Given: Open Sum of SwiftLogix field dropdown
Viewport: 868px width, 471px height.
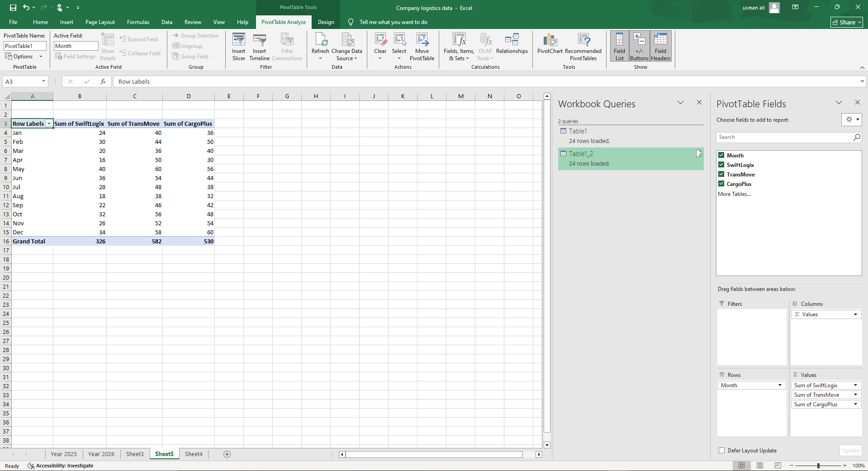Looking at the screenshot, I should 855,385.
